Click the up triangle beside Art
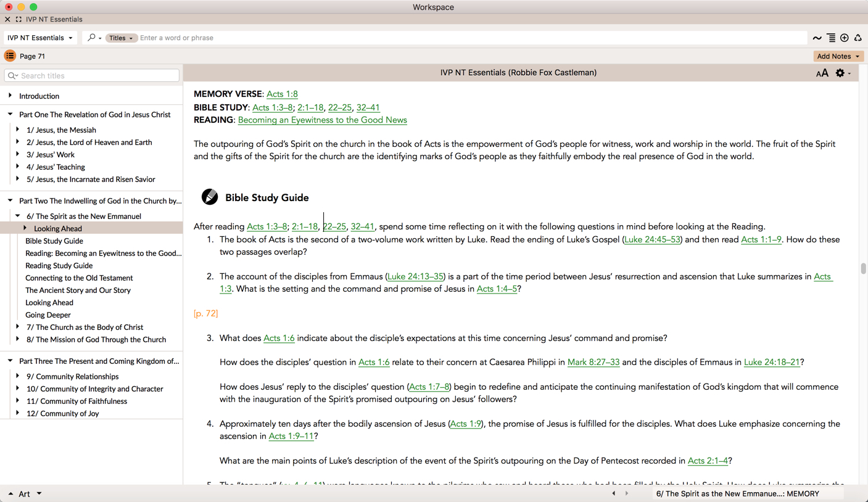 (x=10, y=494)
